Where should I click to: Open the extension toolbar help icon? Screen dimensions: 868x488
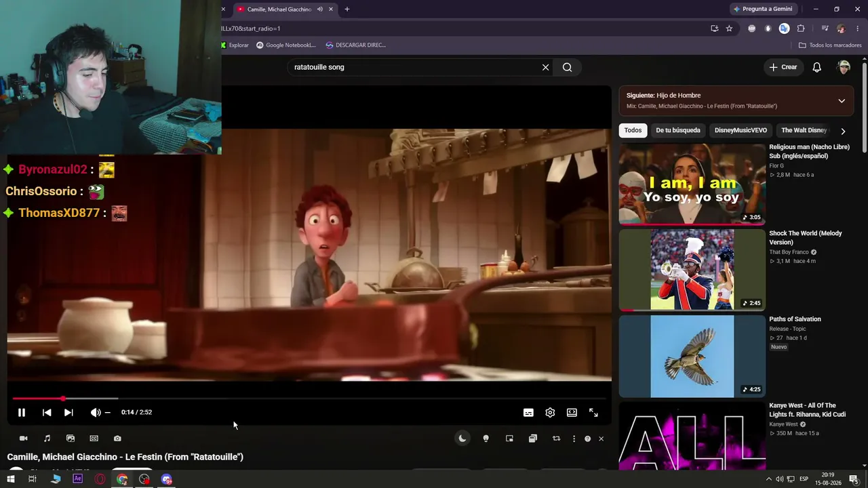tap(587, 439)
